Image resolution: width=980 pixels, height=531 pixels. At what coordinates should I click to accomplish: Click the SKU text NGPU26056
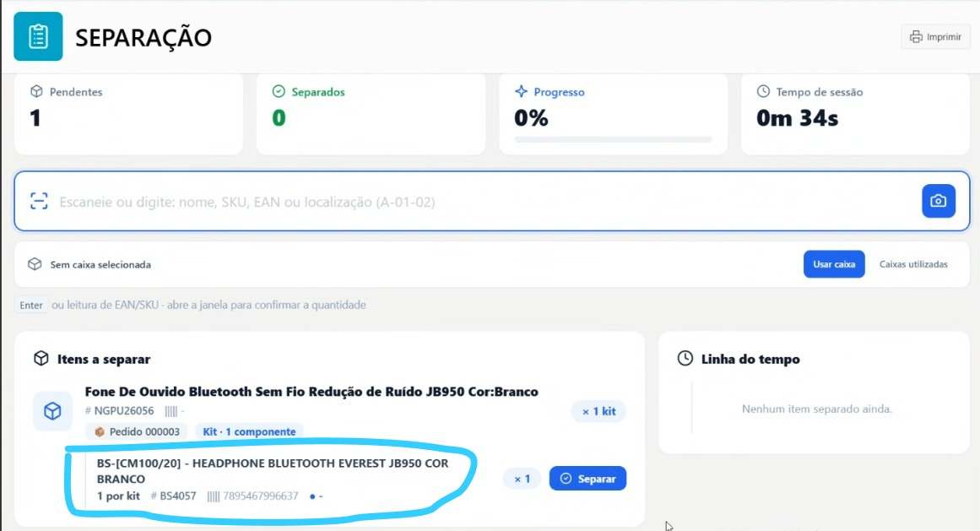[124, 411]
